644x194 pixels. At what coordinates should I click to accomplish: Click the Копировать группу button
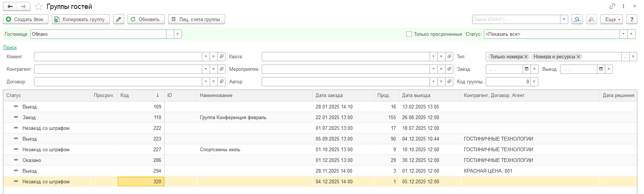81,19
